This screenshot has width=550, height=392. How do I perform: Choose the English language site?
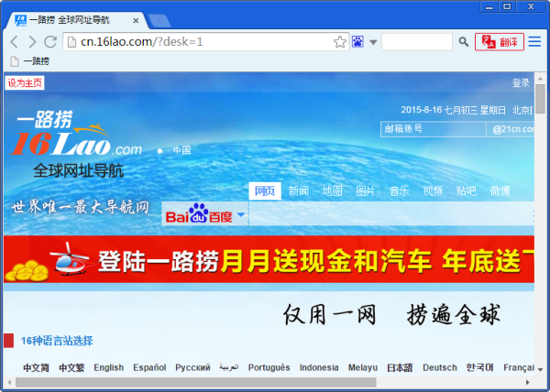(109, 367)
